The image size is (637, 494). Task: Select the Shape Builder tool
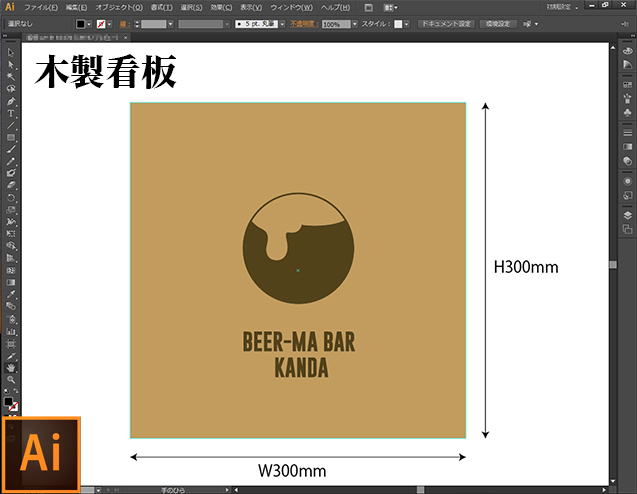(11, 246)
